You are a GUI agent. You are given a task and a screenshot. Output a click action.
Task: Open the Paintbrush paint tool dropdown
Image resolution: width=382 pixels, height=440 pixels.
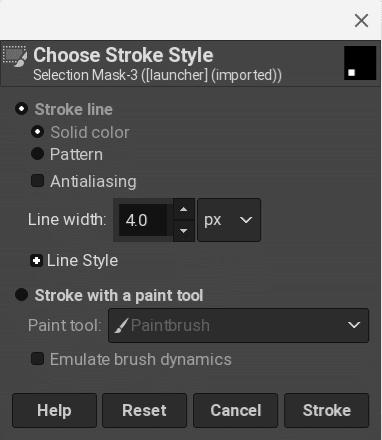[239, 325]
